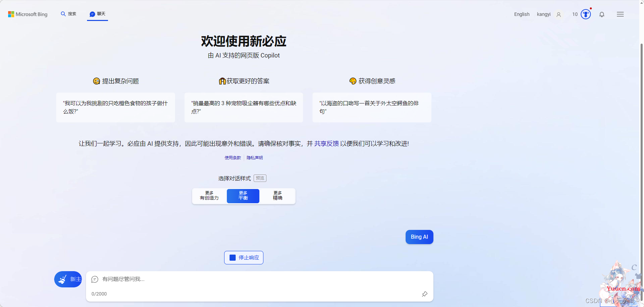The height and width of the screenshot is (307, 644).
Task: Choose the 更多平衡 conversation style
Action: point(243,196)
